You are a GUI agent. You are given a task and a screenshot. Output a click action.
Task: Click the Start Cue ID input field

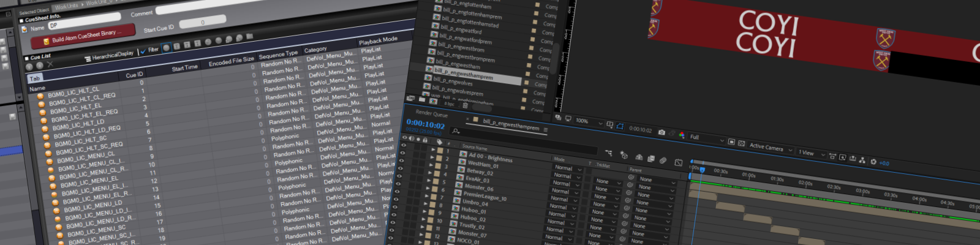click(203, 23)
